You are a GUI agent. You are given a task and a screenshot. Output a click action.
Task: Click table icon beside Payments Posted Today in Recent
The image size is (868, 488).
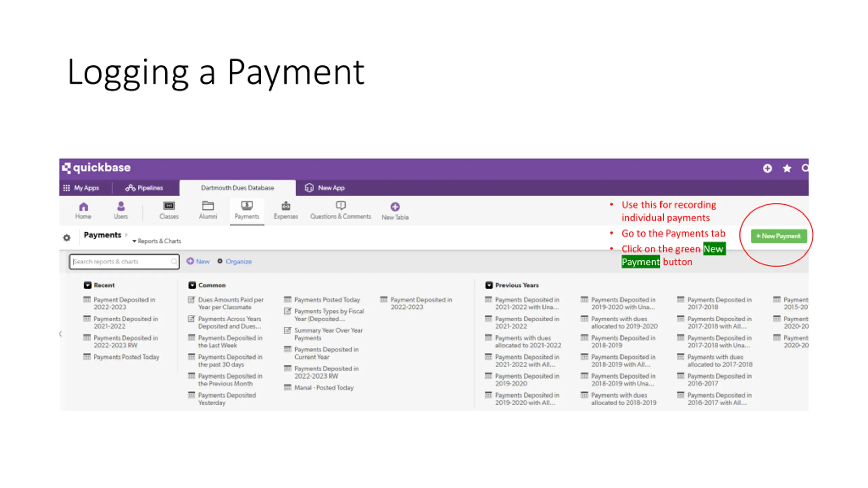tap(87, 357)
